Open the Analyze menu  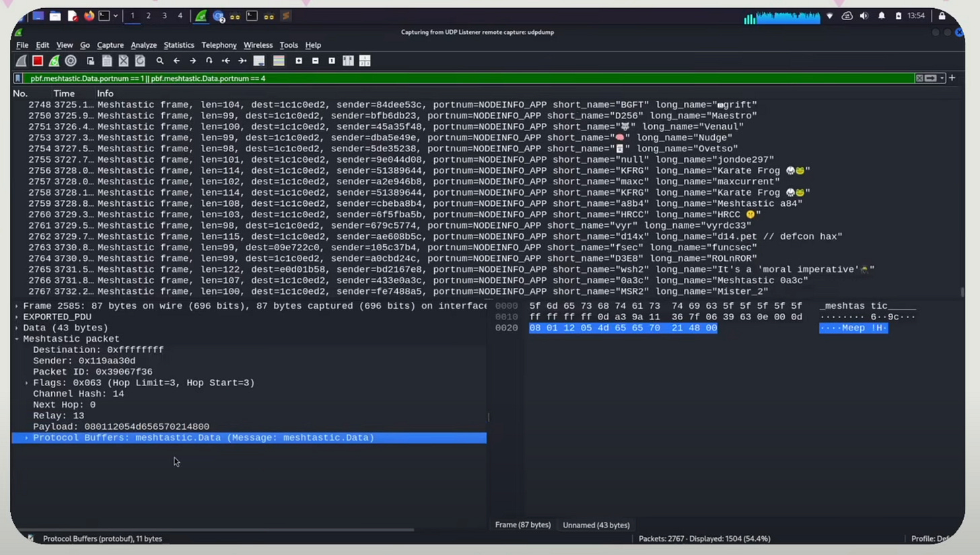[144, 45]
